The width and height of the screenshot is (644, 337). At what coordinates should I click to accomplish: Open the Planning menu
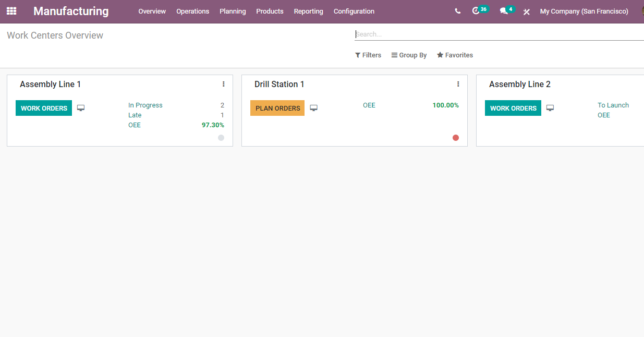pos(233,11)
